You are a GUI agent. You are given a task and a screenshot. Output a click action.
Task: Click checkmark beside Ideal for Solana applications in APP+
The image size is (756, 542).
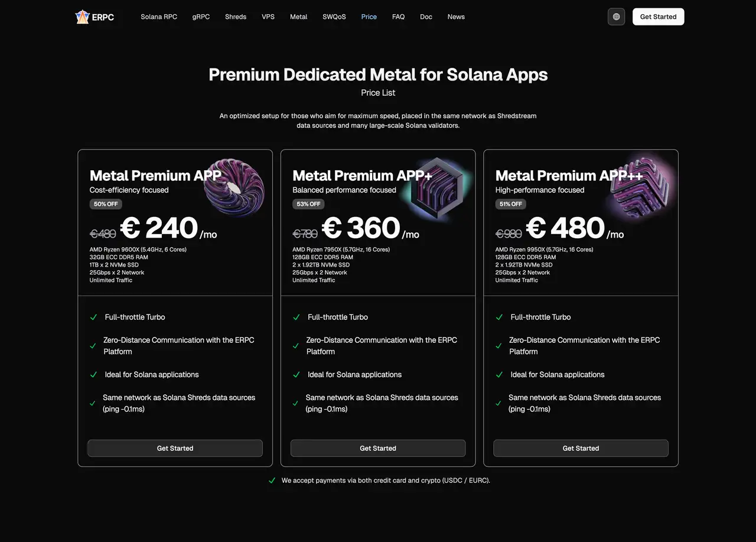point(296,375)
